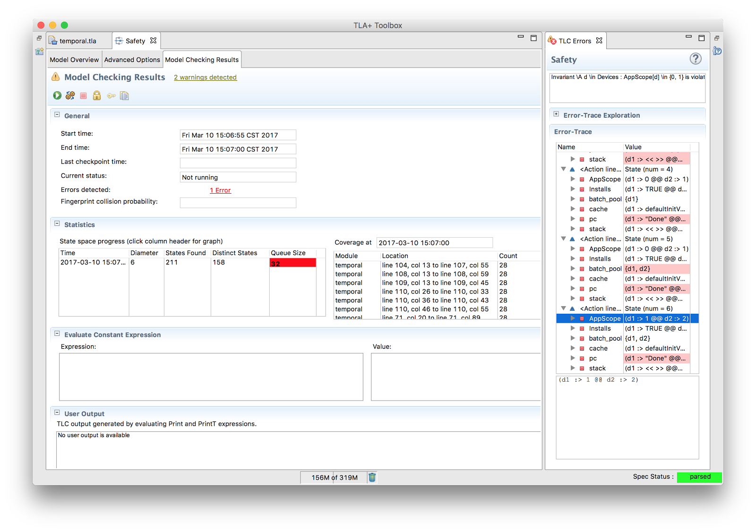Click the red Queue Size cell showing 32
The image size is (756, 532).
(x=292, y=263)
